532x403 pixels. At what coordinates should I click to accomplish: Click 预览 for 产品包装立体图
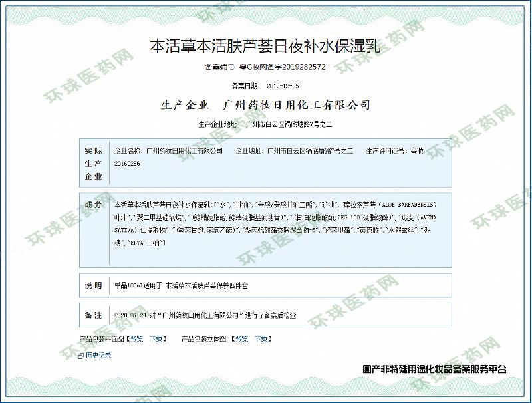tap(242, 339)
